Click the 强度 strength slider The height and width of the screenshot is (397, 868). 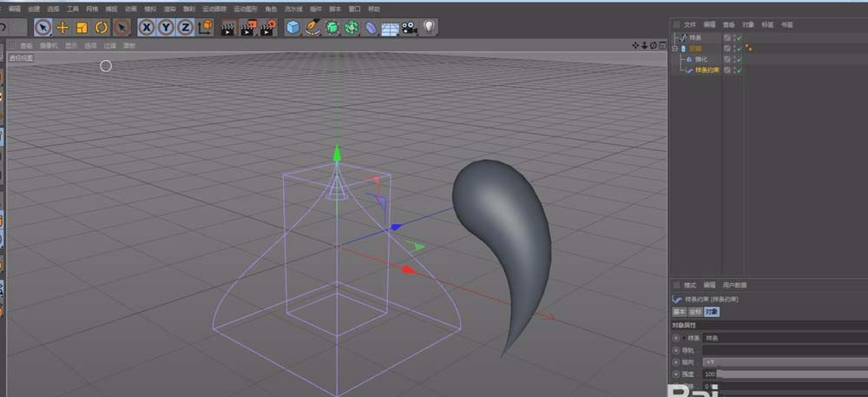pos(781,374)
